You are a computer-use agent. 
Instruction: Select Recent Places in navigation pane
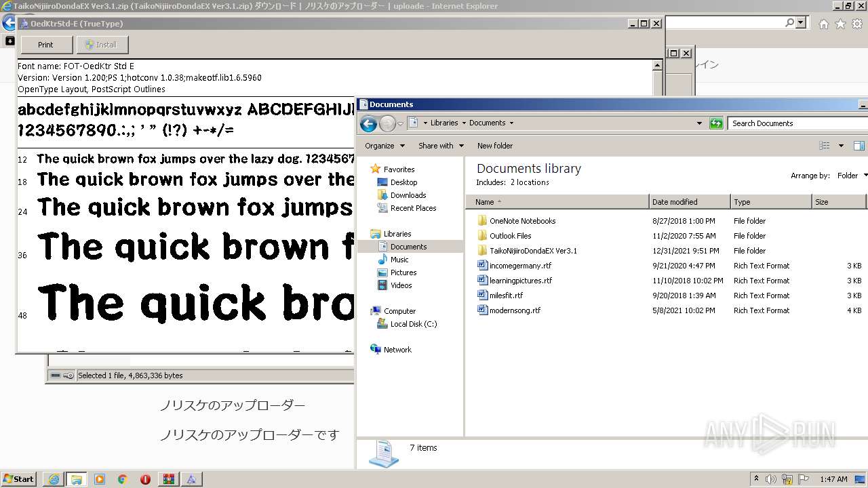tap(413, 208)
